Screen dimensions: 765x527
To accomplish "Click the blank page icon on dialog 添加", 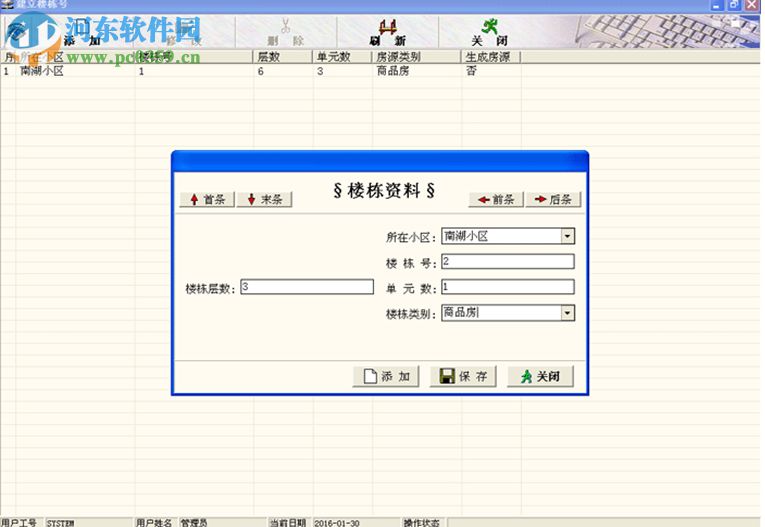I will (x=370, y=376).
